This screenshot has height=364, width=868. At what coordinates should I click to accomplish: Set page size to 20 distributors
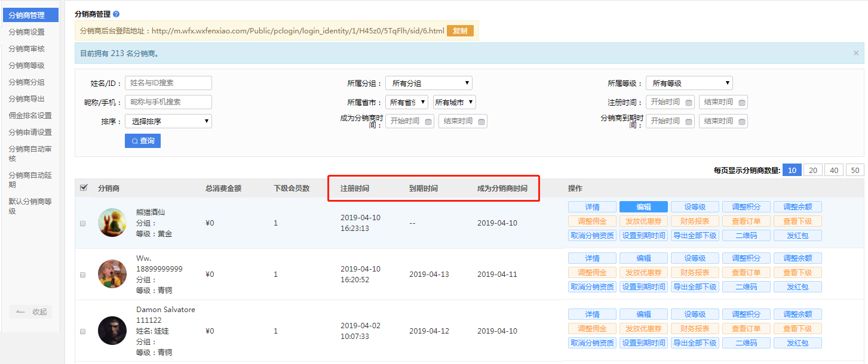[812, 170]
